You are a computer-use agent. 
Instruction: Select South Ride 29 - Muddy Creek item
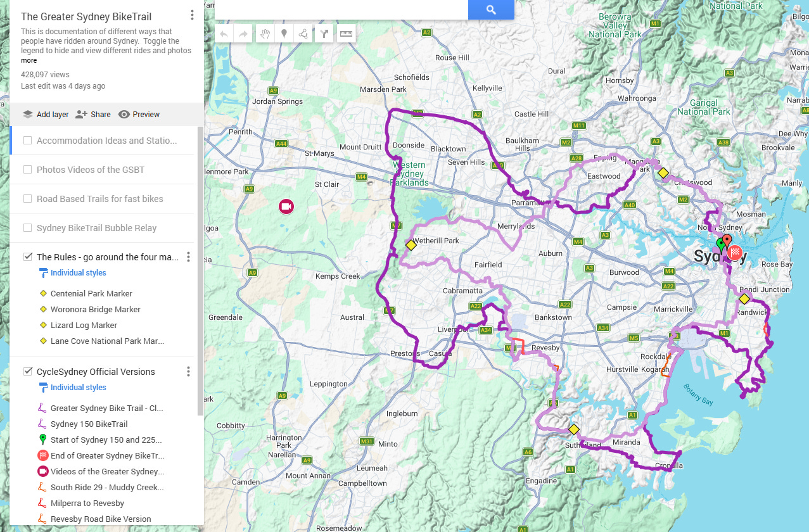pos(107,488)
